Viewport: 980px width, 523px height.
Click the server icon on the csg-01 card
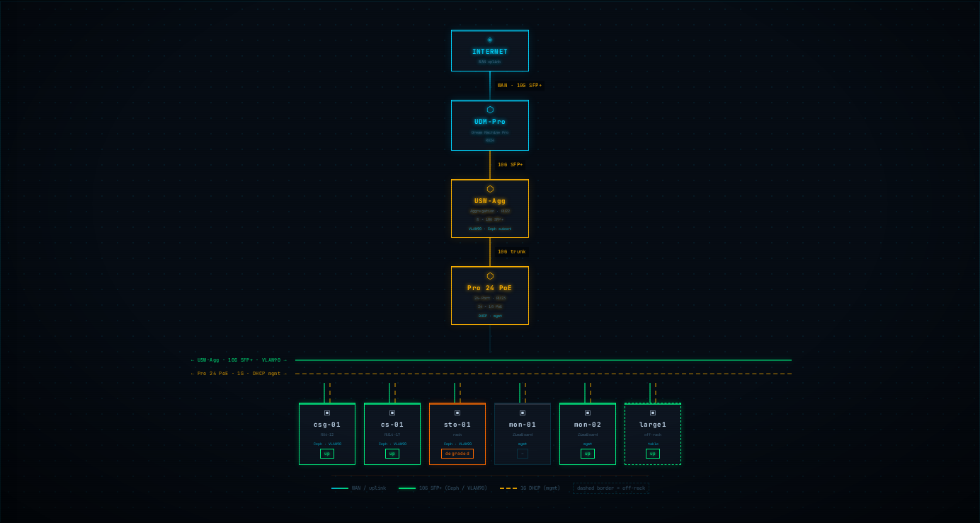pyautogui.click(x=327, y=413)
